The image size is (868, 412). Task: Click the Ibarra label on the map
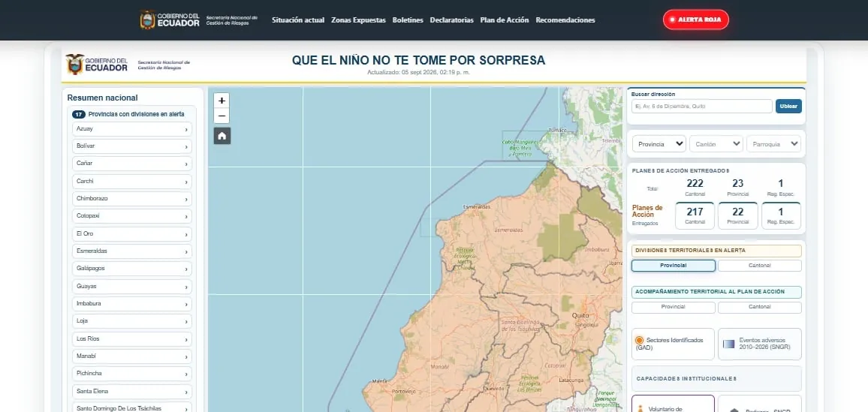coord(616,263)
